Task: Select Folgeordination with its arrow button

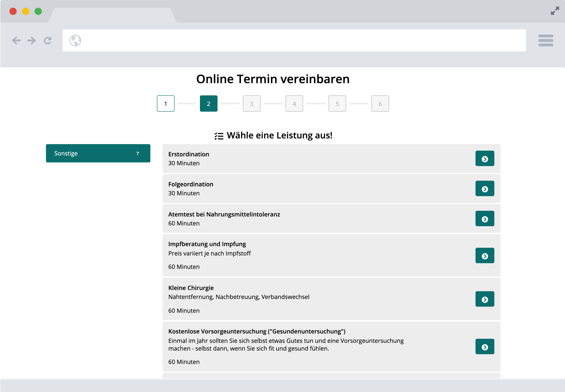Action: (x=485, y=188)
